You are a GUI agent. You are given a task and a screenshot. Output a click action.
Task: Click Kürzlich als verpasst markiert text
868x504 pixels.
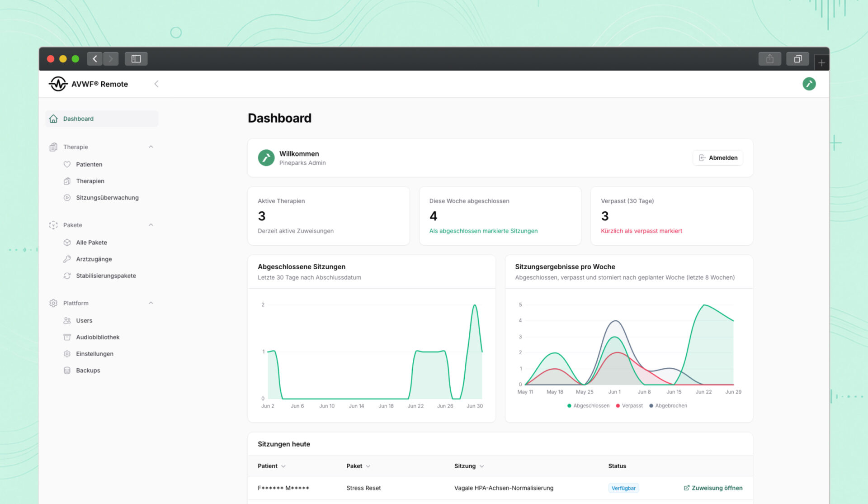point(642,231)
